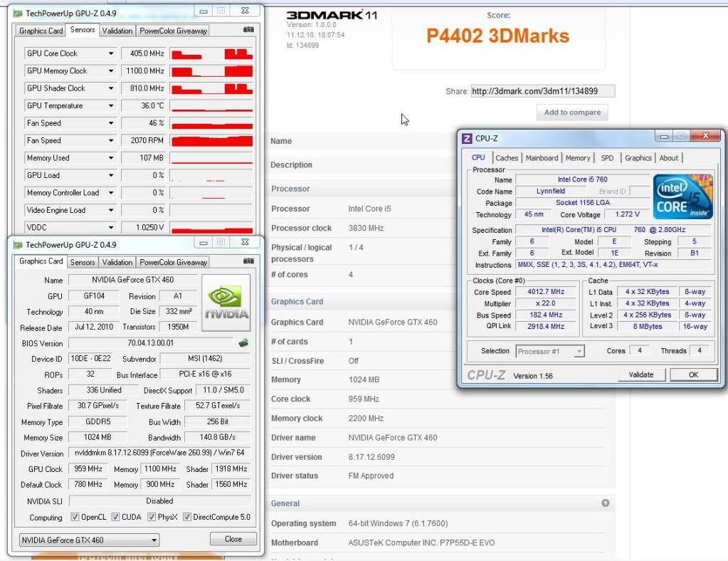The width and height of the screenshot is (728, 561).
Task: Open the Fan Speed dropdown showing 2070 RPM
Action: [x=111, y=141]
